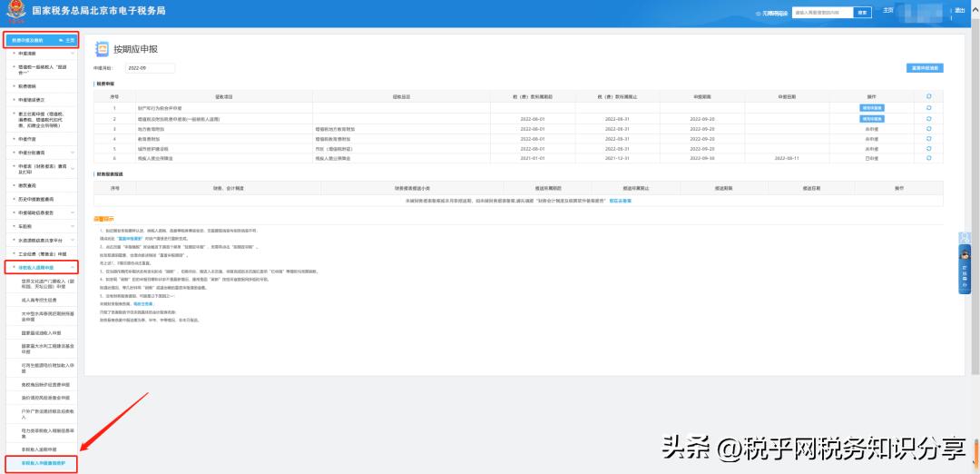Select 世界文化遗产门票收入 submenu entry

(x=47, y=284)
